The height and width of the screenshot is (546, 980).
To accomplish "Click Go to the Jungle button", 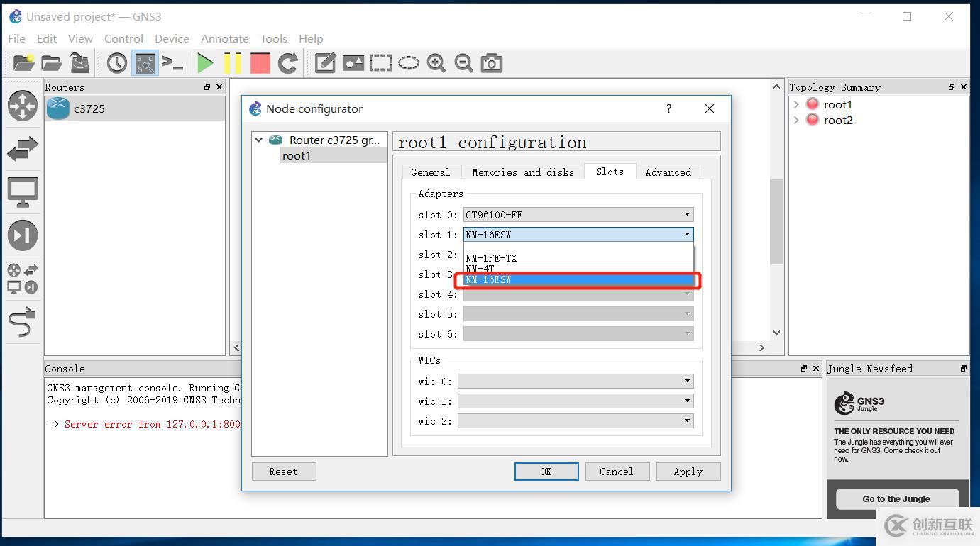I will [897, 498].
